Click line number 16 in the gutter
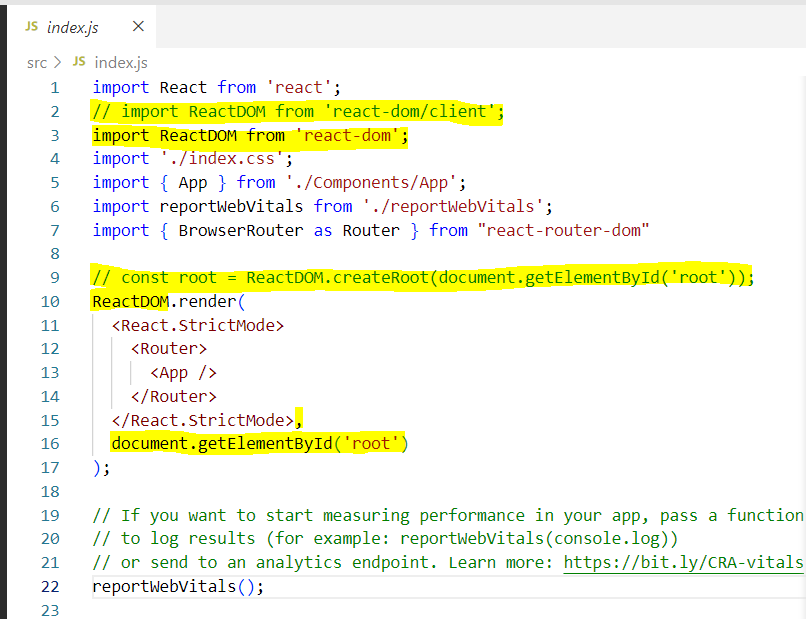The width and height of the screenshot is (806, 619). [50, 443]
